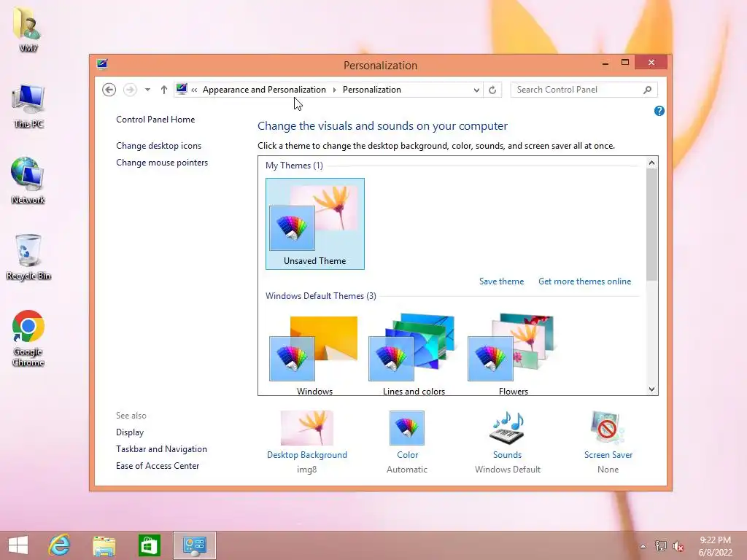747x560 pixels.
Task: Apply the Windows default theme
Action: click(315, 354)
